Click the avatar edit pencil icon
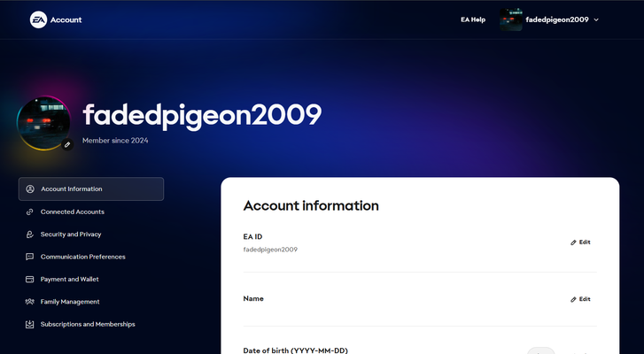 pos(67,144)
